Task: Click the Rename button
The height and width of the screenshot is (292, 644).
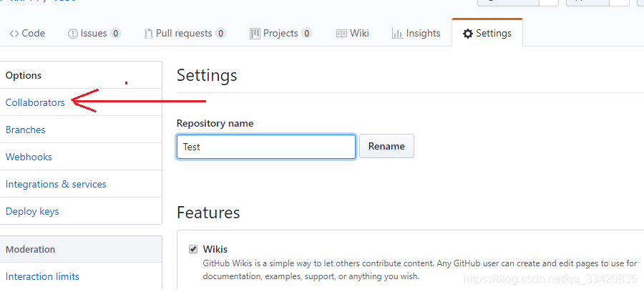Action: (386, 146)
